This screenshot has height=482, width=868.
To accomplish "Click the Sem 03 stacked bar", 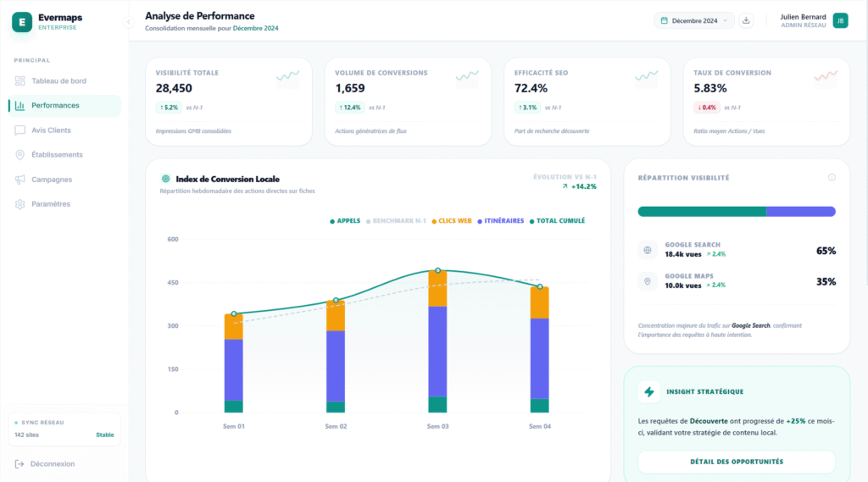I will tap(437, 347).
